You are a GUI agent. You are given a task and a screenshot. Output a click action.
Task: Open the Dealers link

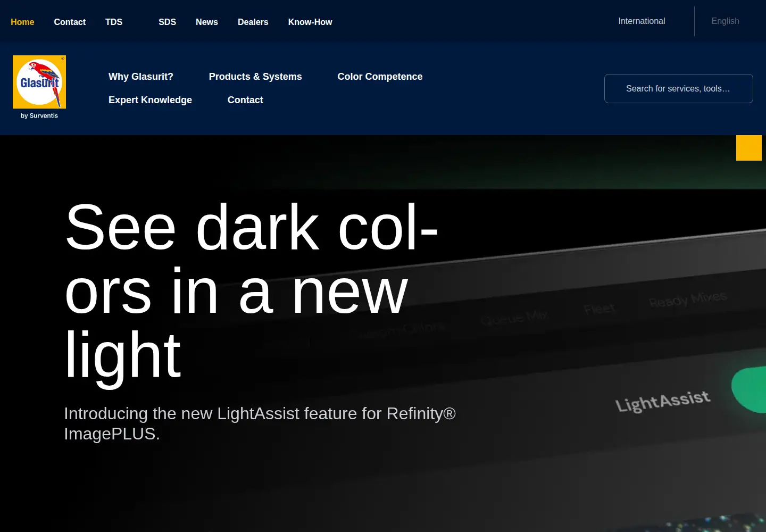pyautogui.click(x=253, y=22)
